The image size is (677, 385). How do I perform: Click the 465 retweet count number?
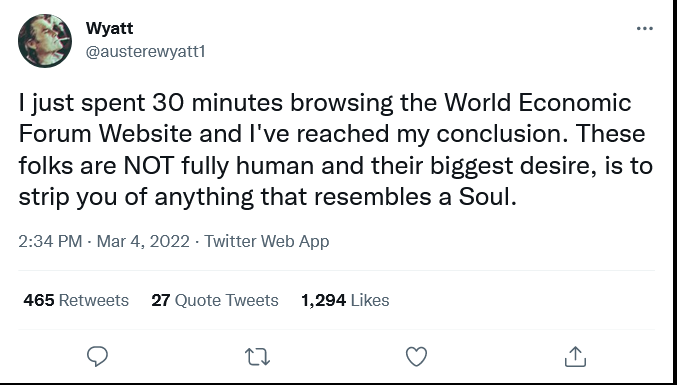tap(39, 300)
